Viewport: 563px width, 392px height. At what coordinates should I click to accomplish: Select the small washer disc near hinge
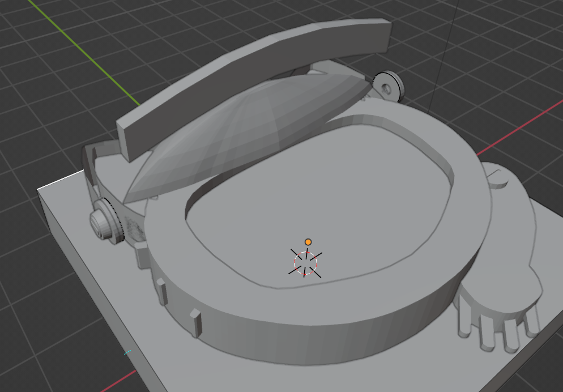389,87
